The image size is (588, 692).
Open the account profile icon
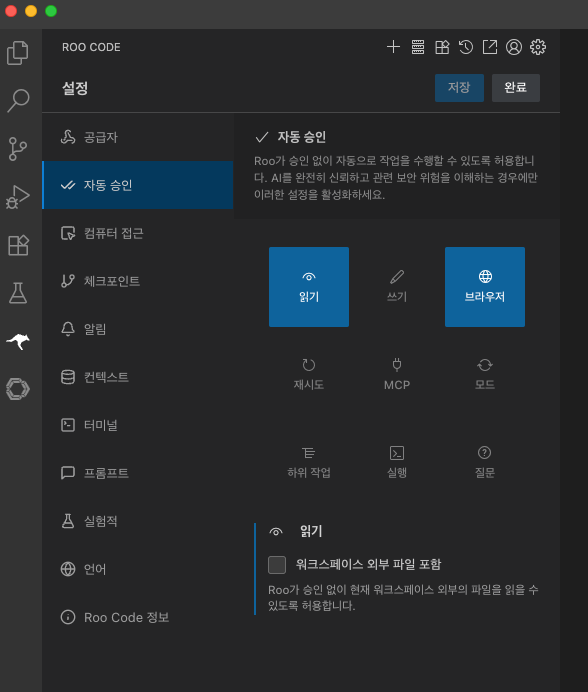point(514,47)
